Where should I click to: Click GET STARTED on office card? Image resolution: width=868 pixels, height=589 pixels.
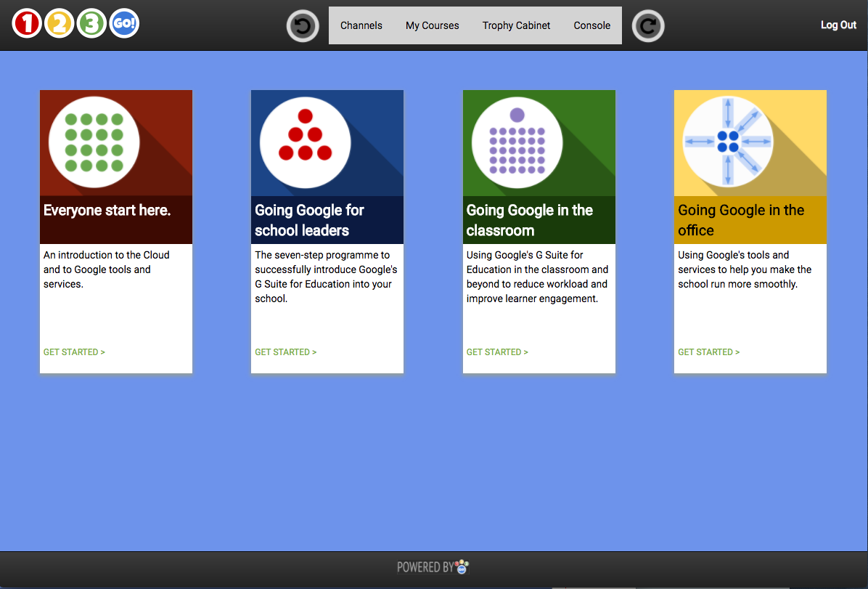708,352
